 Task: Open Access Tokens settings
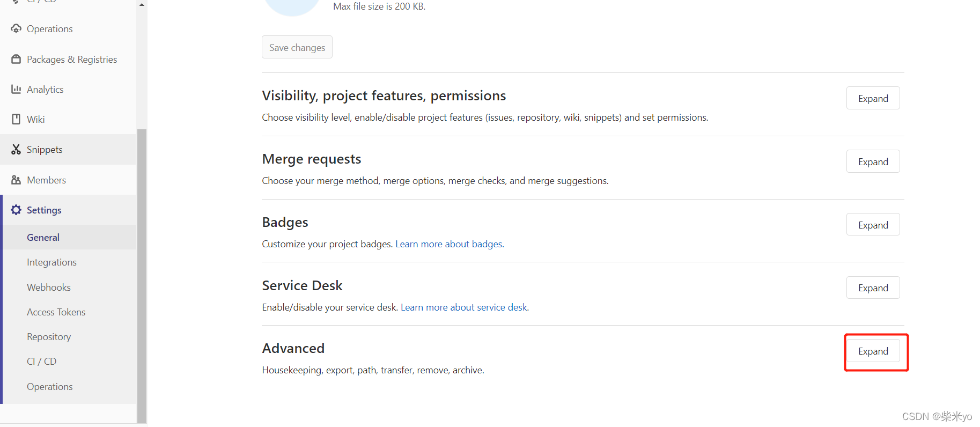56,312
